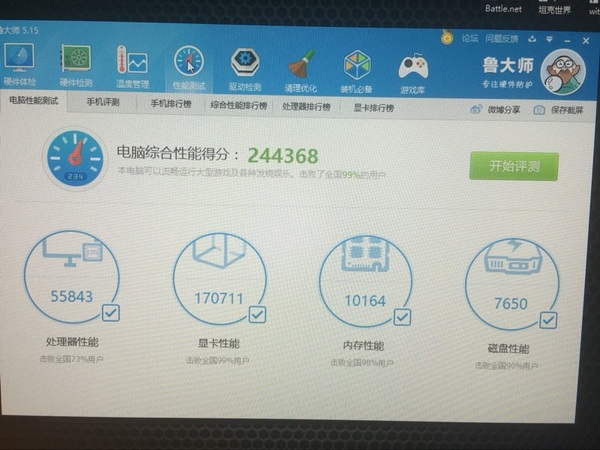
Task: Toggle the 内存性能 checkbox
Action: coord(403,318)
